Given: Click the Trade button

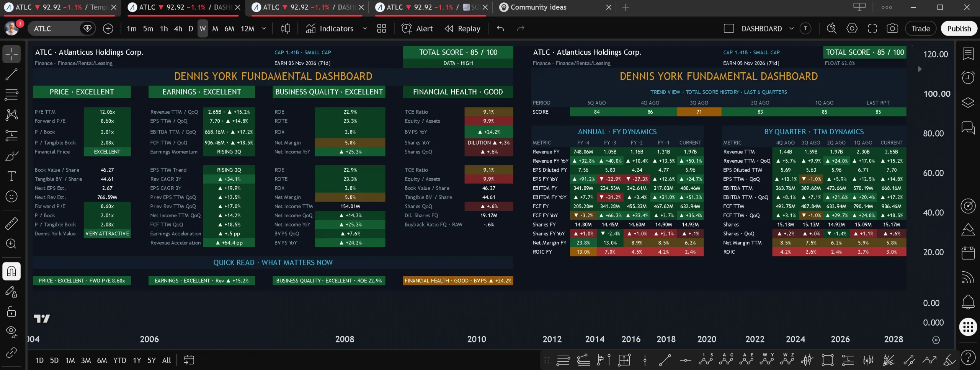Looking at the screenshot, I should (921, 28).
